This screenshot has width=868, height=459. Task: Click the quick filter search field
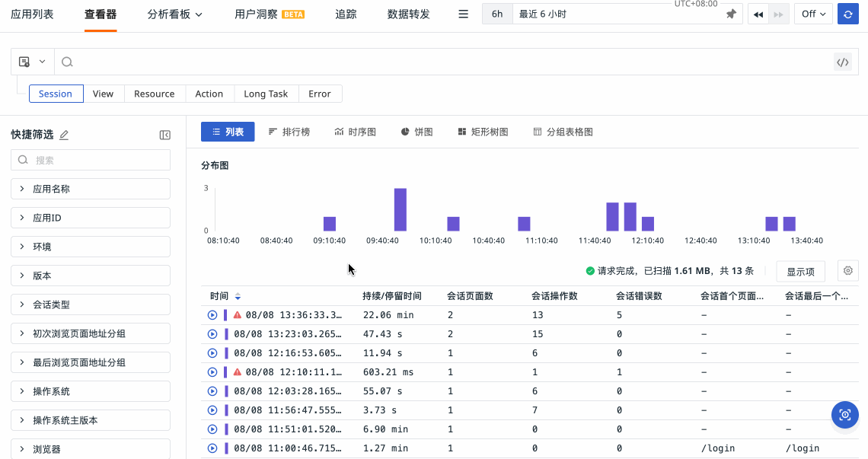(x=91, y=160)
